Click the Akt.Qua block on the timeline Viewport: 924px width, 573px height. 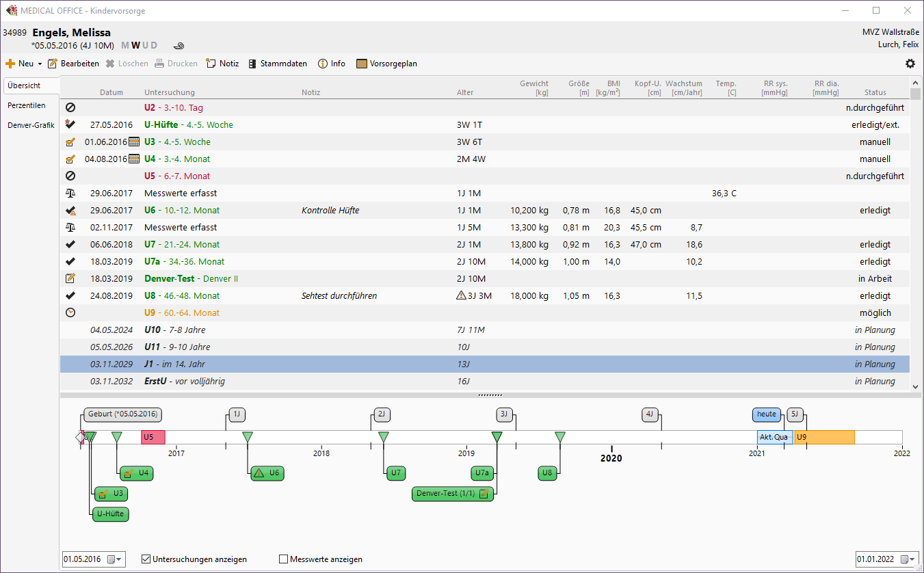(x=774, y=437)
